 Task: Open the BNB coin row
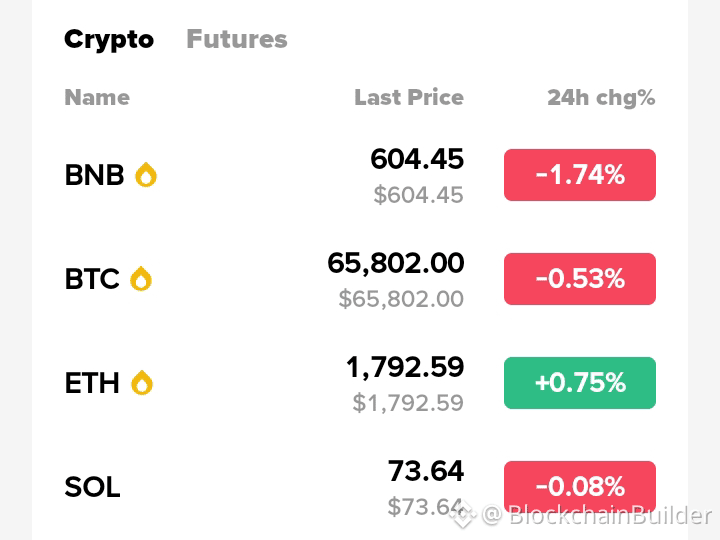point(360,175)
